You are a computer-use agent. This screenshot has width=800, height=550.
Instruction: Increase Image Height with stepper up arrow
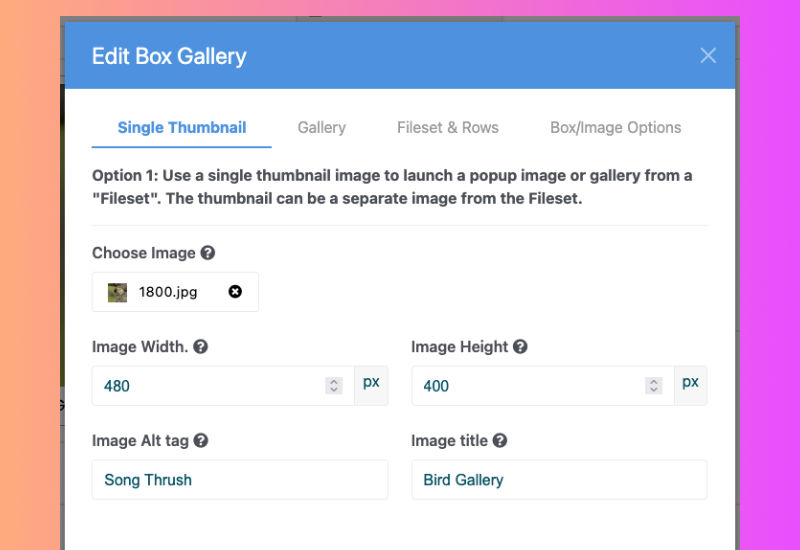pos(653,381)
